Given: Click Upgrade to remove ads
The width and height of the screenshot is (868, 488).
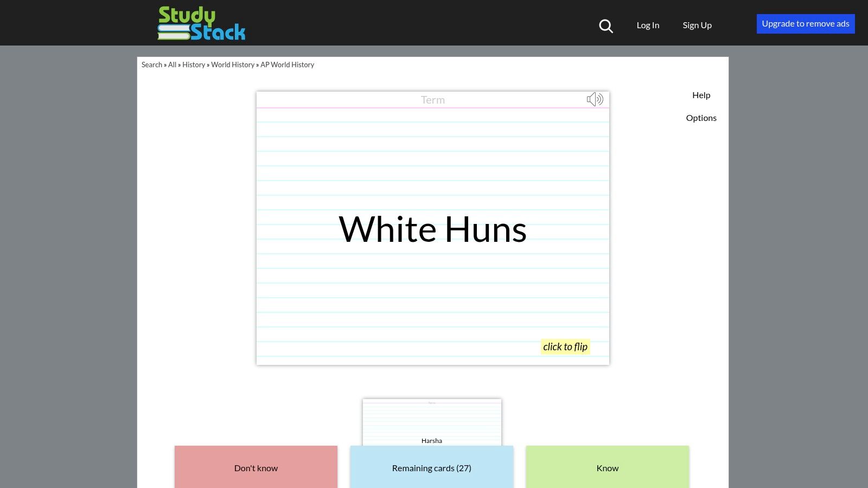Looking at the screenshot, I should pos(806,23).
